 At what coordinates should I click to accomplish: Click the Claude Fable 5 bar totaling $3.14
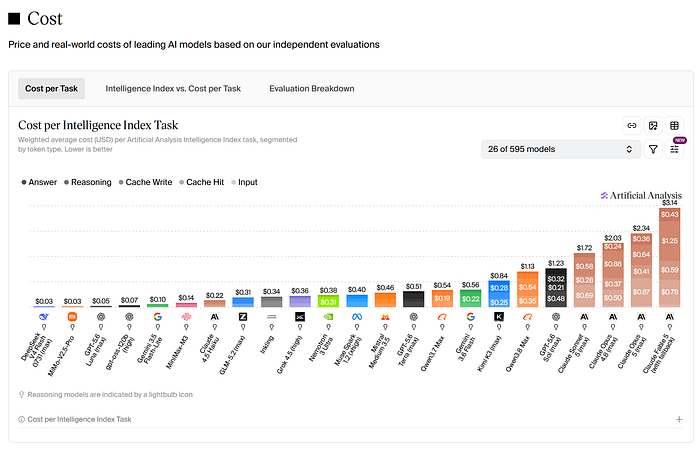pyautogui.click(x=670, y=258)
